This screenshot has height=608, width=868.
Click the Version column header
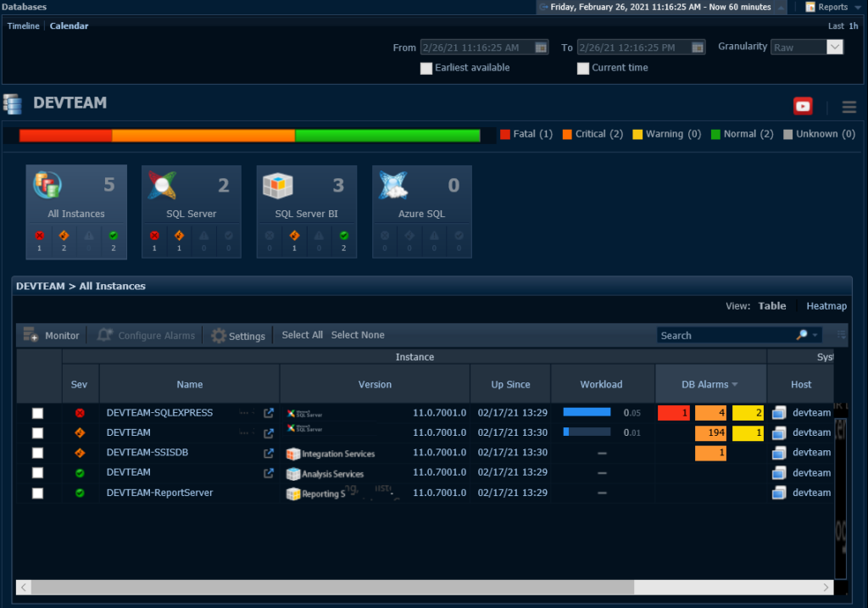(x=375, y=384)
